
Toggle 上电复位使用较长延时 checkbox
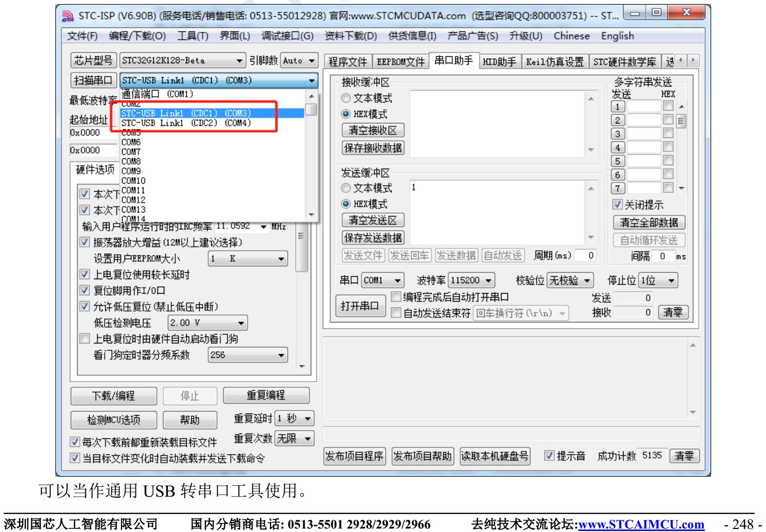[85, 274]
